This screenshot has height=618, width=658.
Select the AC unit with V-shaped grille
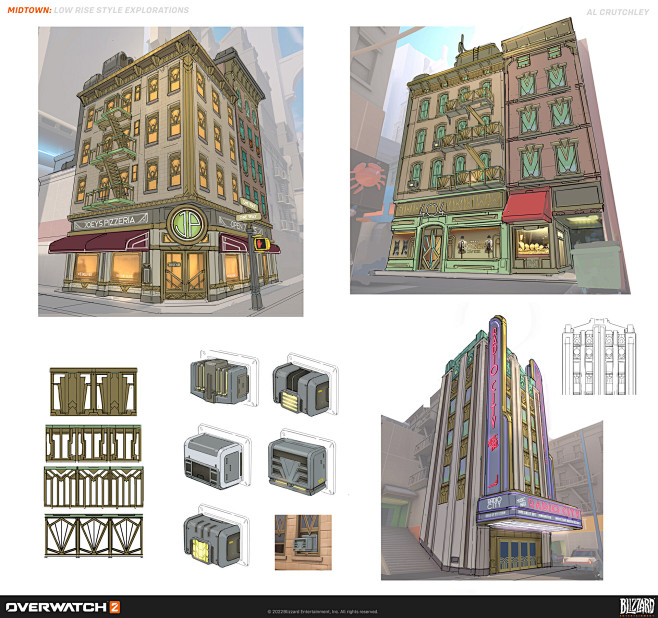tap(300, 462)
